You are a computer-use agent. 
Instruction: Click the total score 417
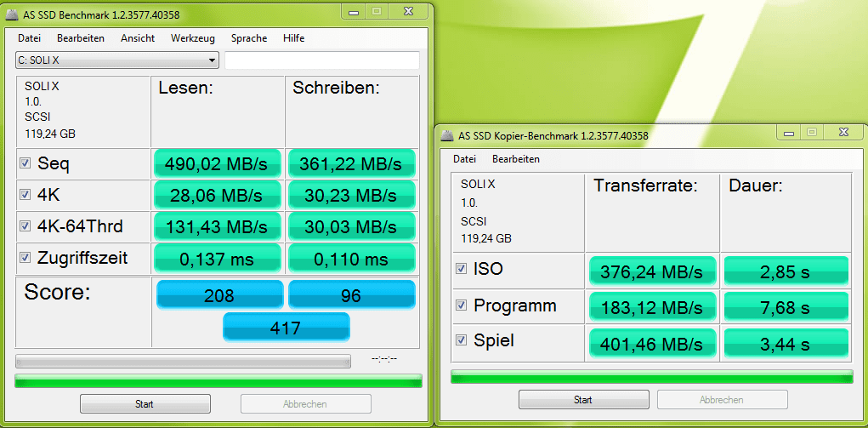(286, 327)
